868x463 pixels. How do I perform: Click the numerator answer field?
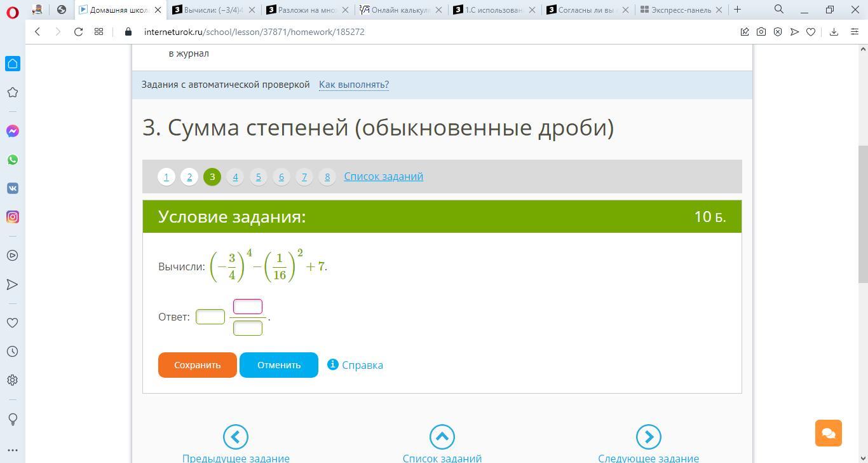[248, 307]
